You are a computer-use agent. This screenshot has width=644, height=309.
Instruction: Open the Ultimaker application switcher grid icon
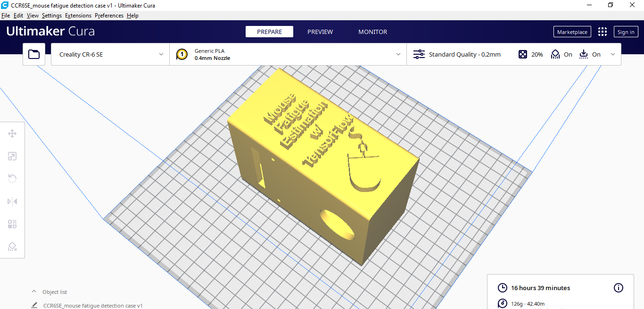[x=602, y=32]
